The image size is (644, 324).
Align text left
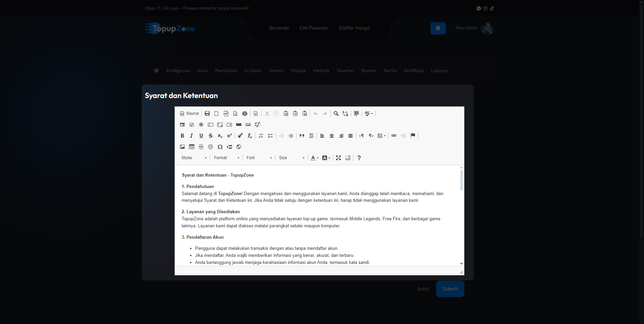[x=322, y=136]
